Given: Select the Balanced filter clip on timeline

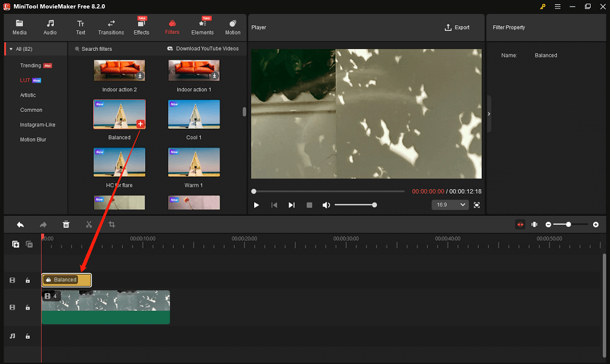Looking at the screenshot, I should [x=67, y=280].
